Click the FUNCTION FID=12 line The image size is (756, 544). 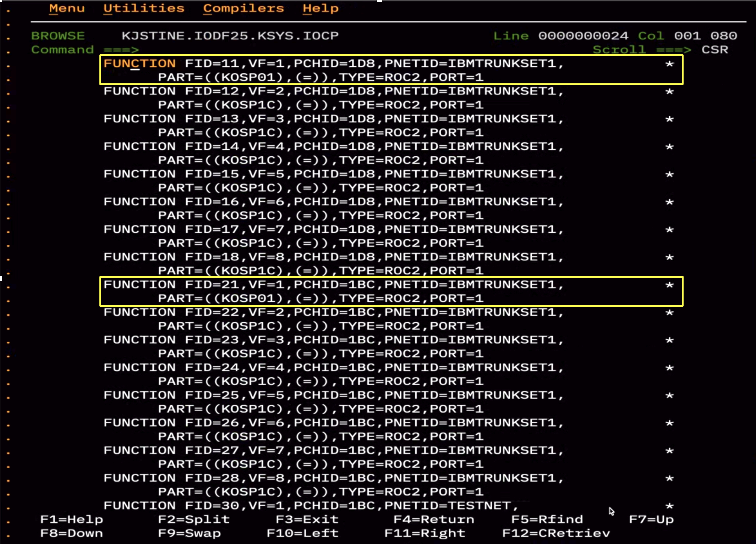[x=334, y=91]
